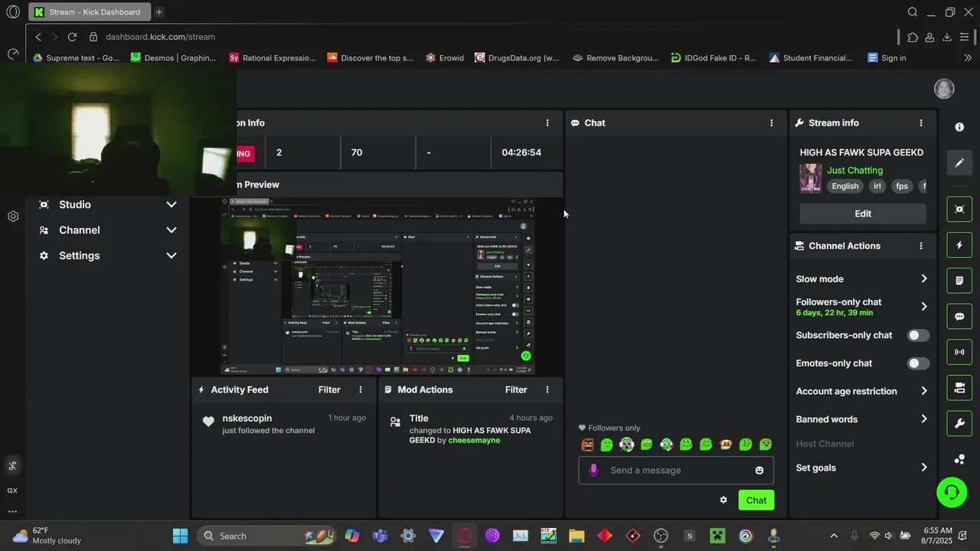Image resolution: width=980 pixels, height=551 pixels.
Task: Toggle the preview frame widget icon in sidebar
Action: pos(959,209)
